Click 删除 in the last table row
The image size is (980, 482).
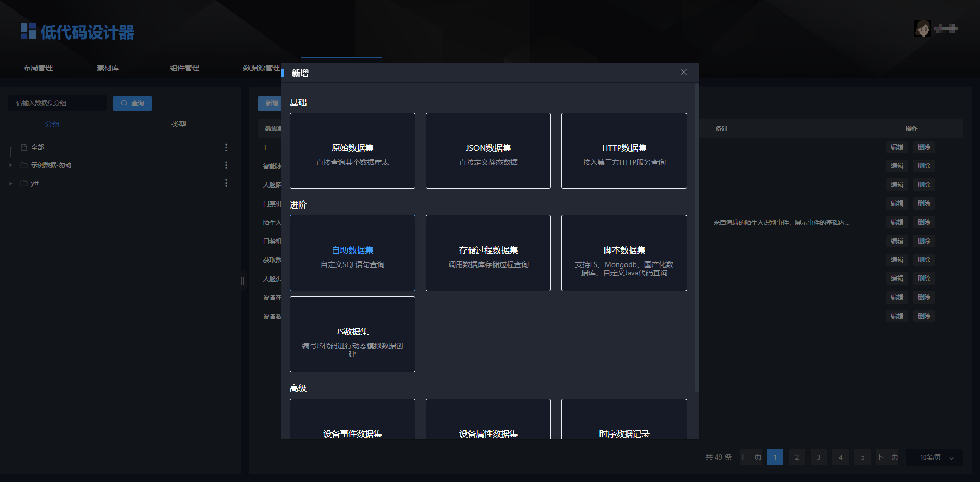click(924, 316)
